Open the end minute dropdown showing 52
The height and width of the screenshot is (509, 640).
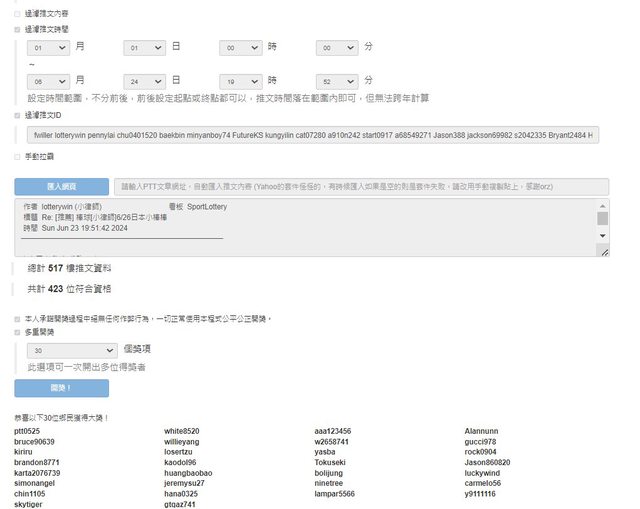pos(337,80)
